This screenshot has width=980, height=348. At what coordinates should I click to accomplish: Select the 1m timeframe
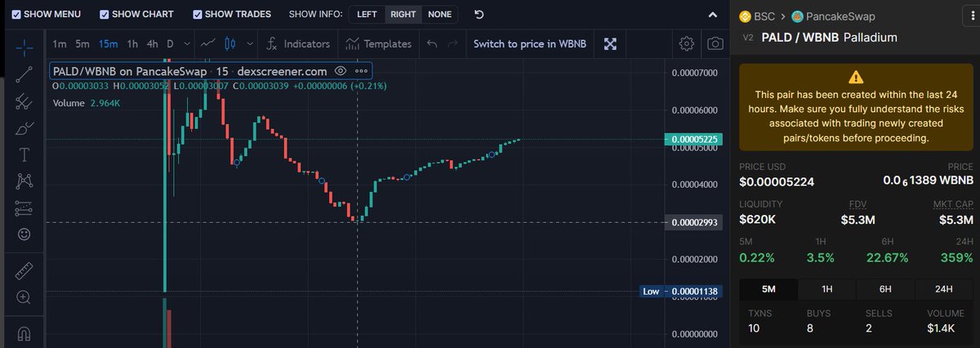pos(60,43)
